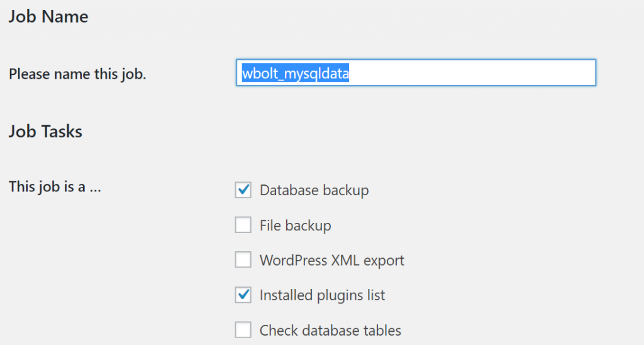The image size is (644, 345).
Task: Uncheck the Database backup checkbox
Action: [243, 190]
